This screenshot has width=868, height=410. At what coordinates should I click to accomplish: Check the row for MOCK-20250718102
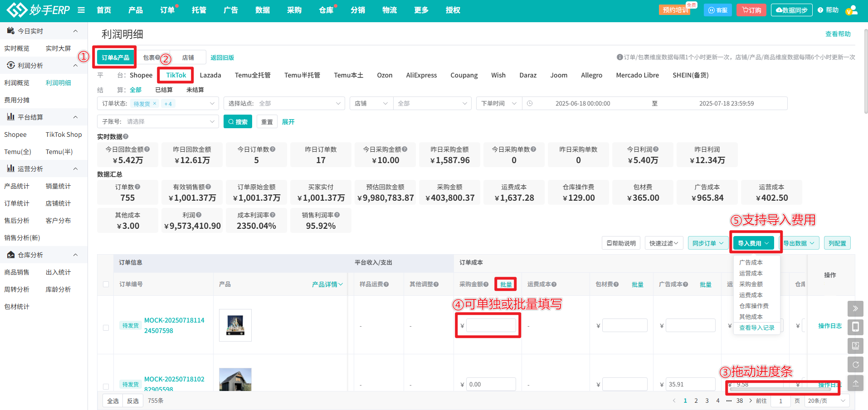[x=106, y=386]
